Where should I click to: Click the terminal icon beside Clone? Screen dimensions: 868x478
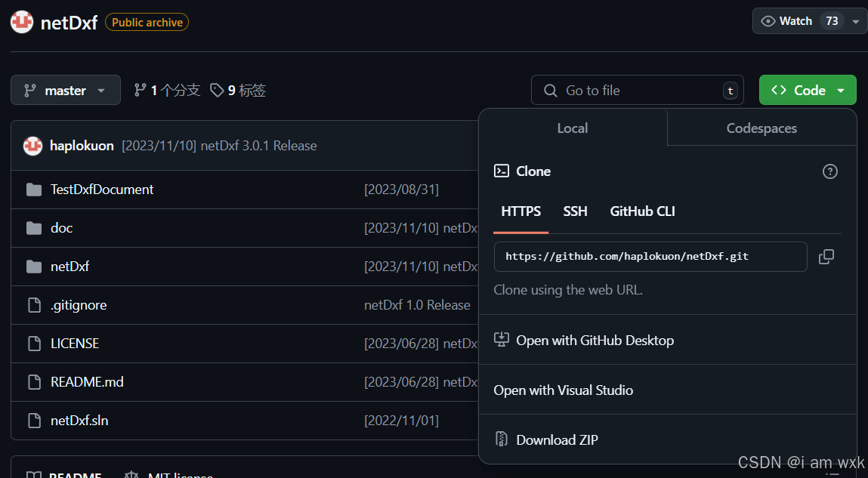[x=501, y=171]
